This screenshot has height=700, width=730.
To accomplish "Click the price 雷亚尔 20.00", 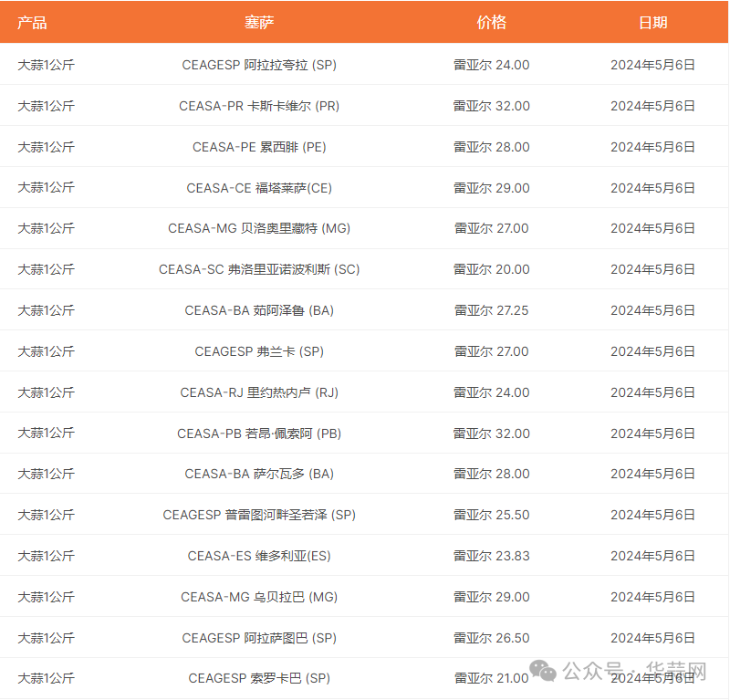I will coord(492,269).
